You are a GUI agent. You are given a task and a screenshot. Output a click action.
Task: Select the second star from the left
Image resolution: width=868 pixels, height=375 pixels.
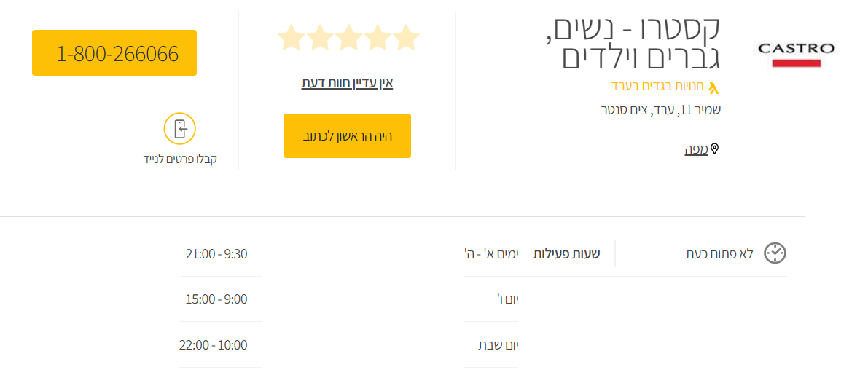pos(320,38)
